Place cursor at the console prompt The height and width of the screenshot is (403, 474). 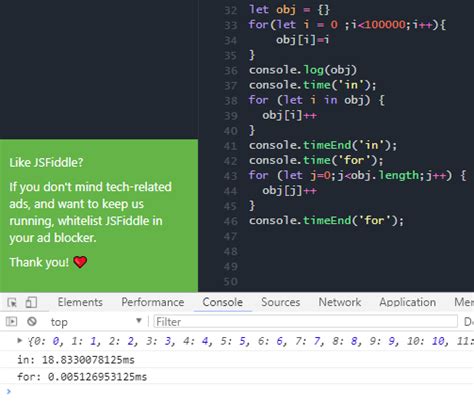(x=237, y=392)
